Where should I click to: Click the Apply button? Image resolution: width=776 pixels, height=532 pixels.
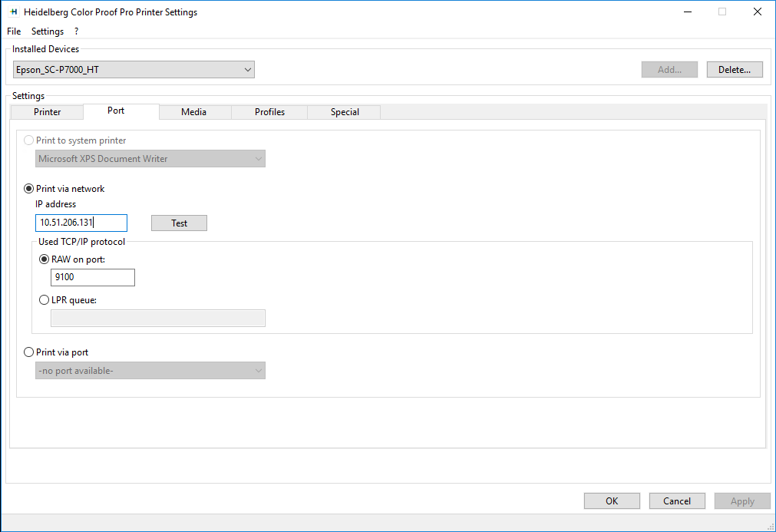(x=742, y=501)
